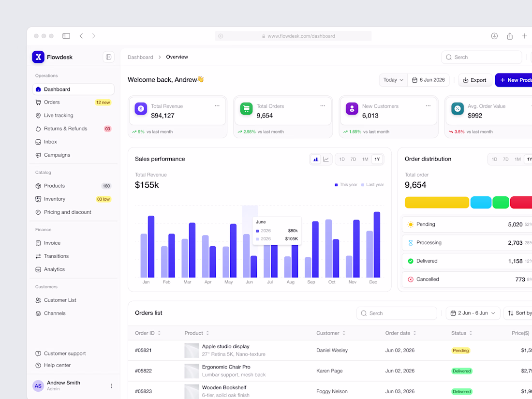
Task: Click the cyan Processing distribution bar segment
Action: pyautogui.click(x=481, y=202)
